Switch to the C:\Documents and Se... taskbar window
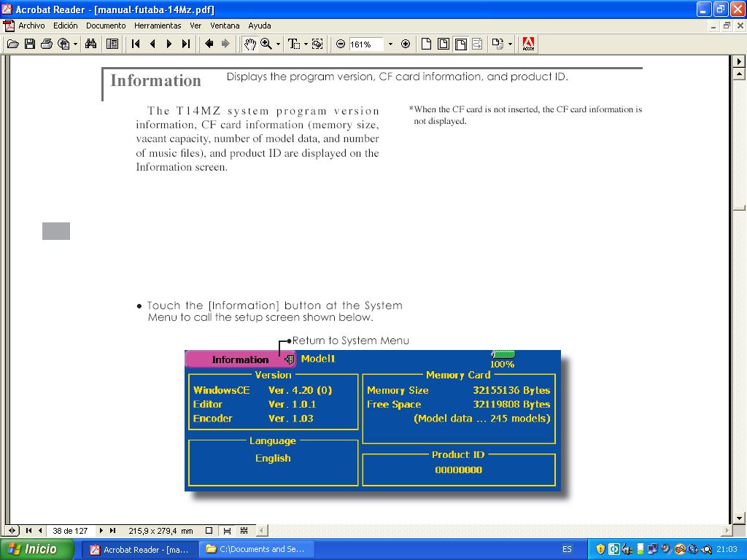Screen dimensions: 747x560 coord(255,549)
